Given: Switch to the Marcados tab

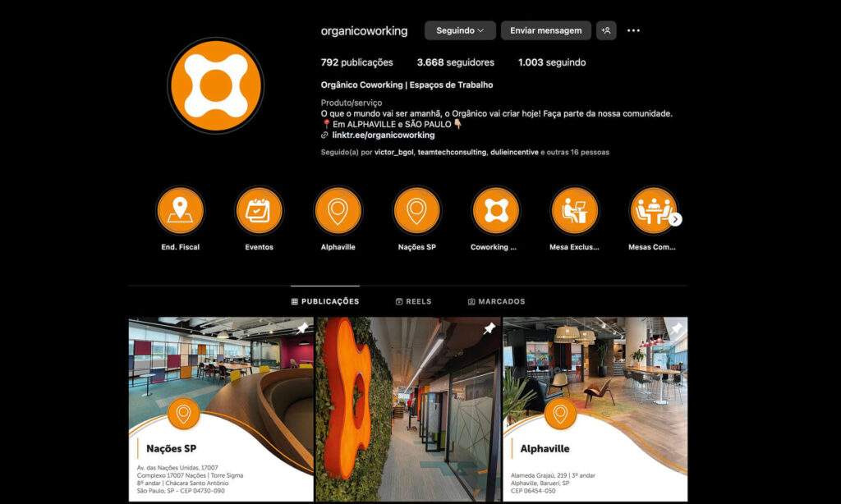Looking at the screenshot, I should click(496, 301).
